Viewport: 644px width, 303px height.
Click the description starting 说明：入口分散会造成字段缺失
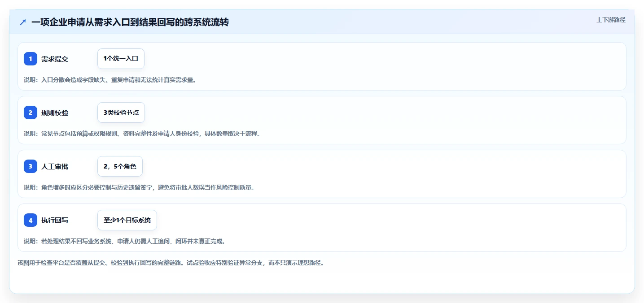pyautogui.click(x=110, y=80)
